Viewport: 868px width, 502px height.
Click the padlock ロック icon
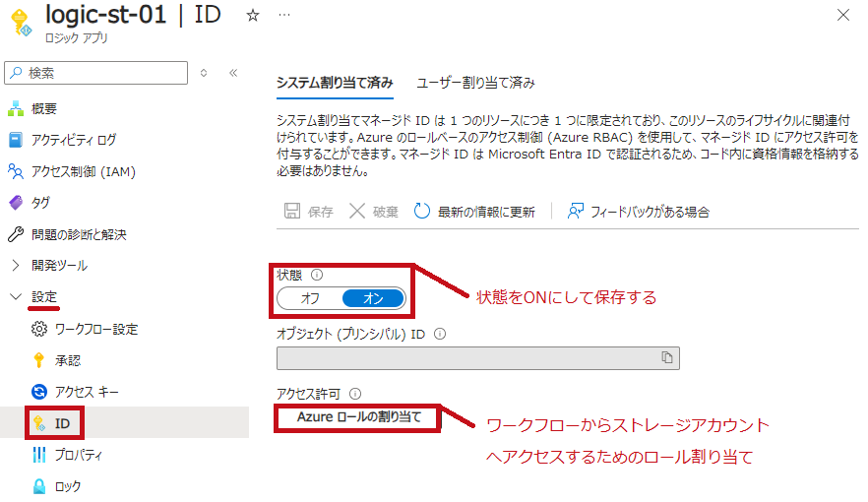pos(38,486)
